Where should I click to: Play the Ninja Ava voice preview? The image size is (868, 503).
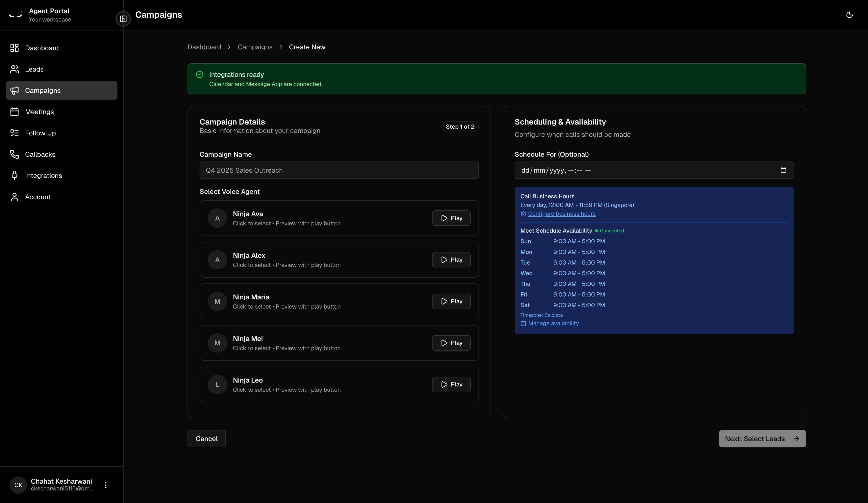coord(451,218)
